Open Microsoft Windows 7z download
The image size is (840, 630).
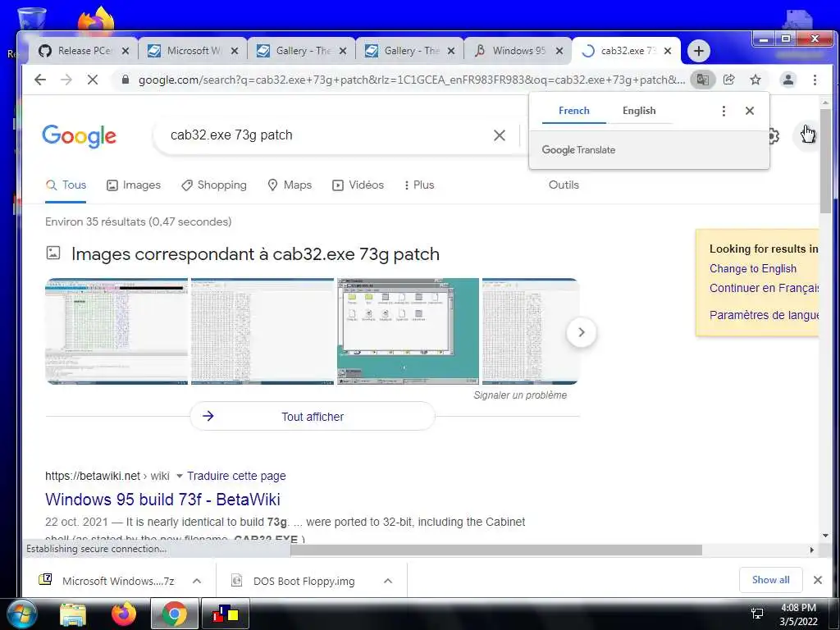[x=118, y=581]
